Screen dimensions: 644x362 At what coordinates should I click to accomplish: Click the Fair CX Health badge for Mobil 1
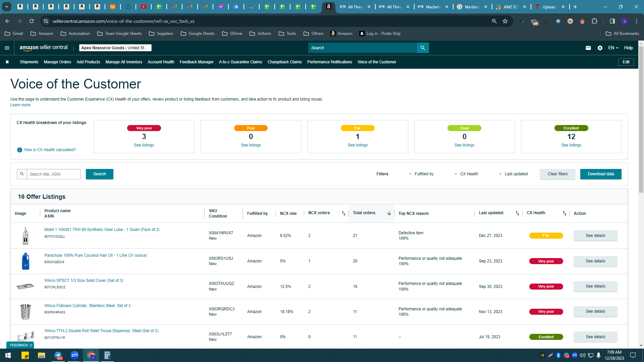point(546,236)
